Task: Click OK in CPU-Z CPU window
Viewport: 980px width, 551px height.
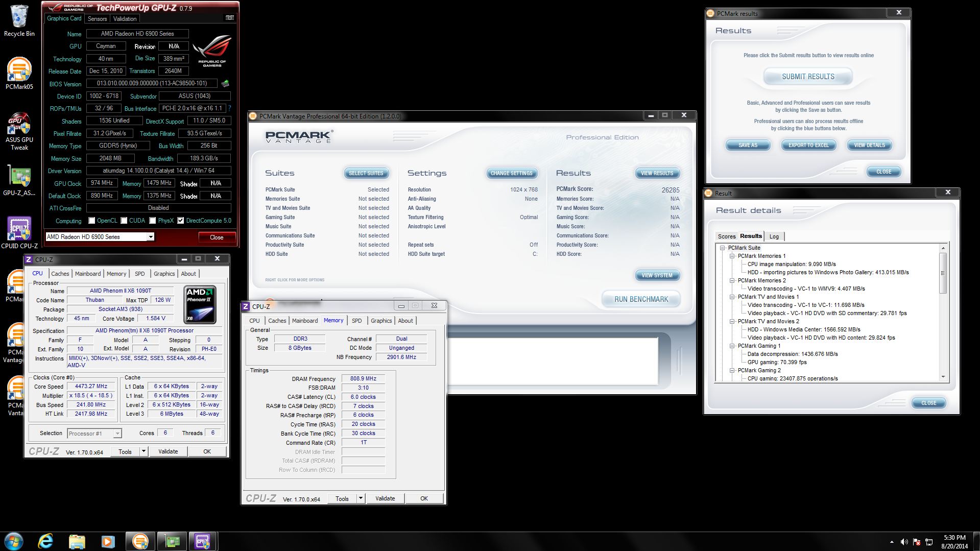Action: [207, 451]
